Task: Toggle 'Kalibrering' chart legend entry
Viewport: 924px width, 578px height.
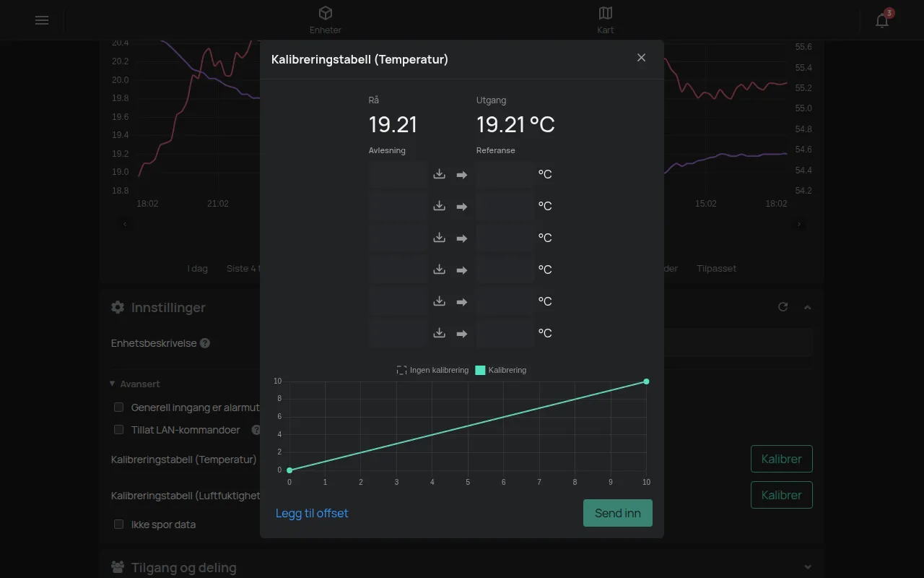Action: pos(501,370)
